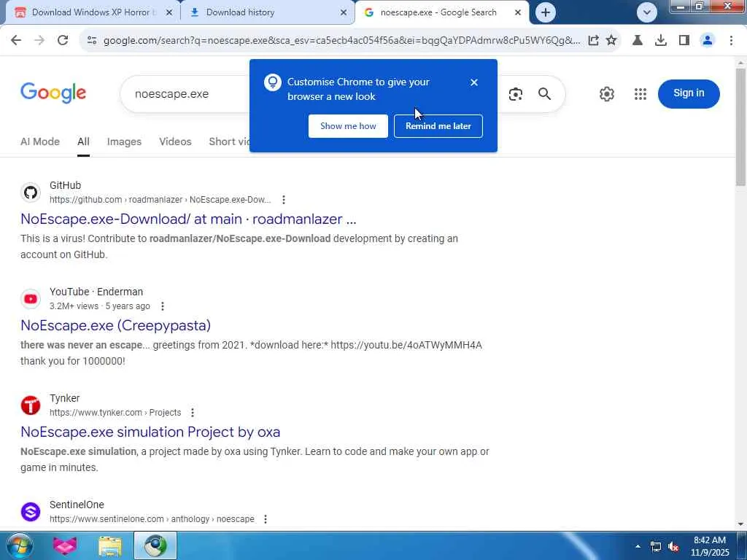Open more options for YouTube Enderman result
This screenshot has height=560, width=747.
pyautogui.click(x=163, y=306)
